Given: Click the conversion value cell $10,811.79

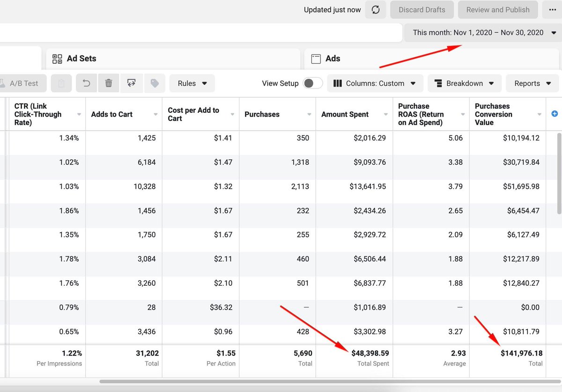Looking at the screenshot, I should (521, 332).
